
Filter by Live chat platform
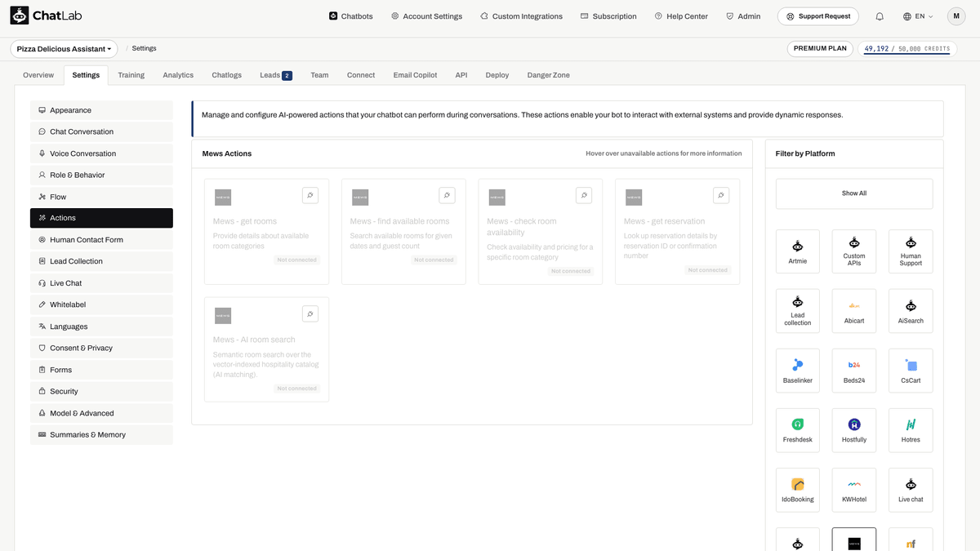(911, 490)
